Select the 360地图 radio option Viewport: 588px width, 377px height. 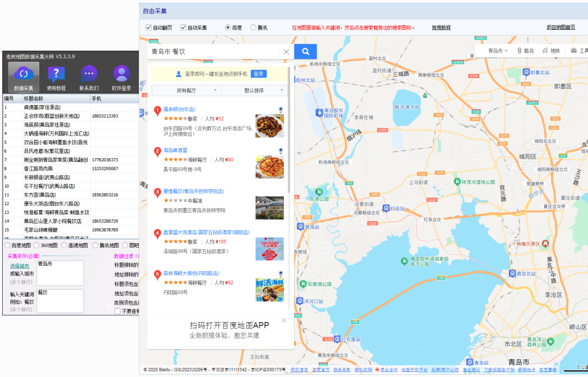[x=36, y=245]
